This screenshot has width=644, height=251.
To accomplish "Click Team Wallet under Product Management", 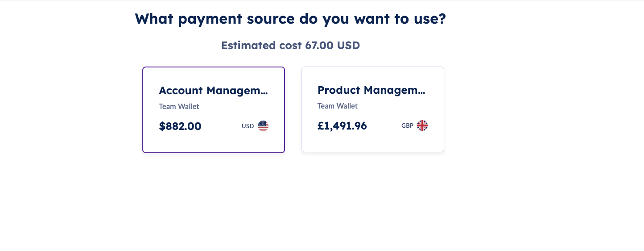I will click(x=338, y=106).
